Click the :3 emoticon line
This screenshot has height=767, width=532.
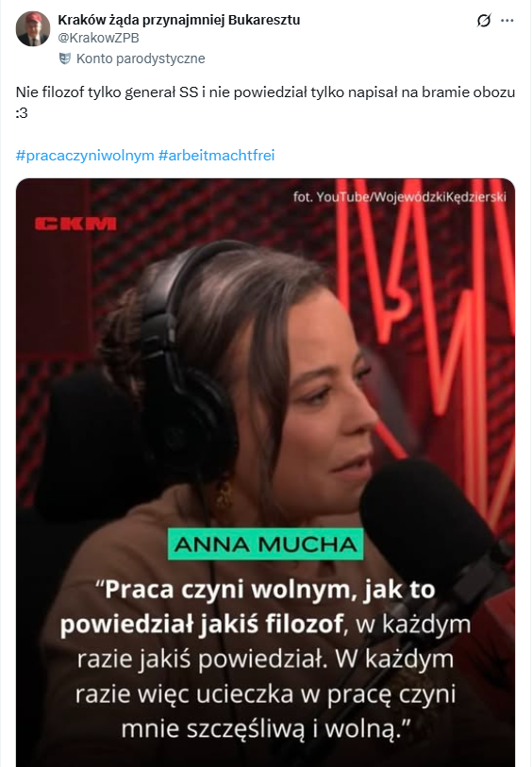[x=22, y=113]
